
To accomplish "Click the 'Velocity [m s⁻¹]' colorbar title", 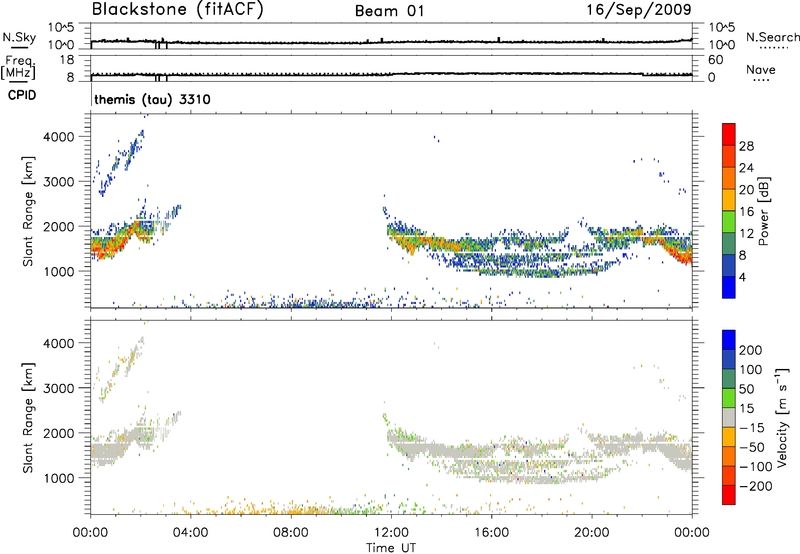I will pos(783,417).
